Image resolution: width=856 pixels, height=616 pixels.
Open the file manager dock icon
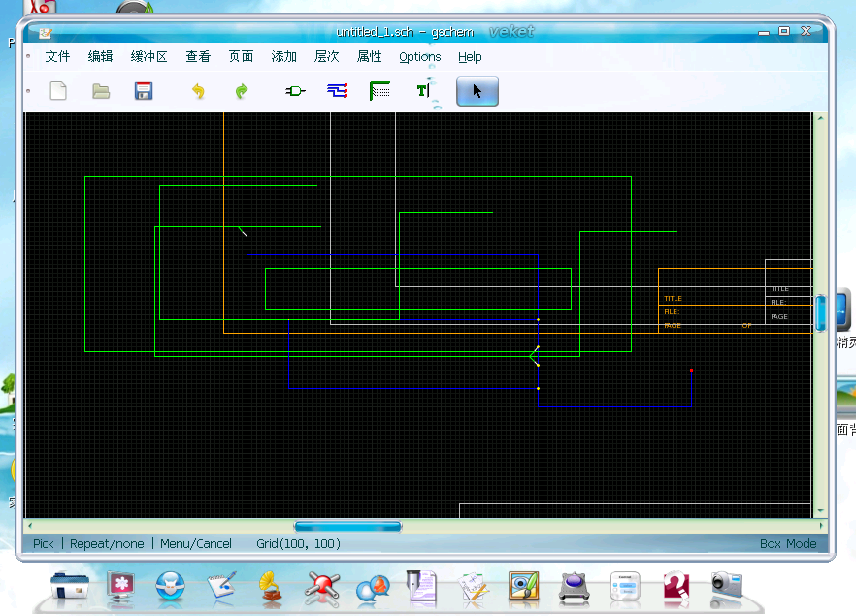tap(69, 587)
